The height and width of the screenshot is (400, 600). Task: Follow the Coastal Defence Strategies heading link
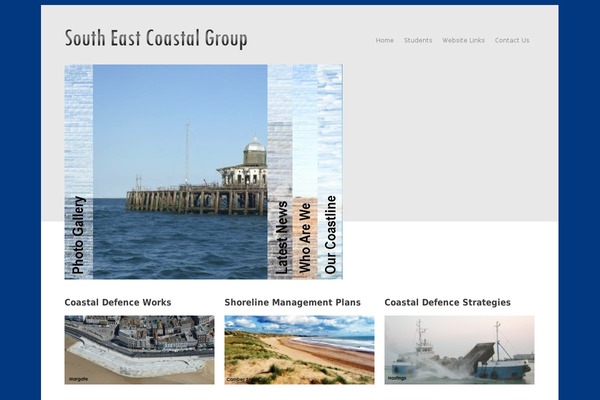point(447,302)
